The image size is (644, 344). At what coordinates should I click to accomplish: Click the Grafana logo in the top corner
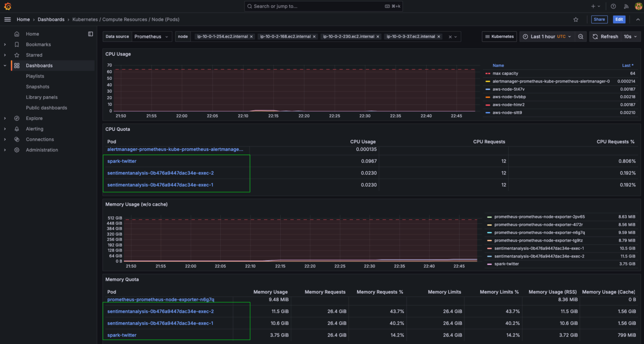tap(7, 6)
